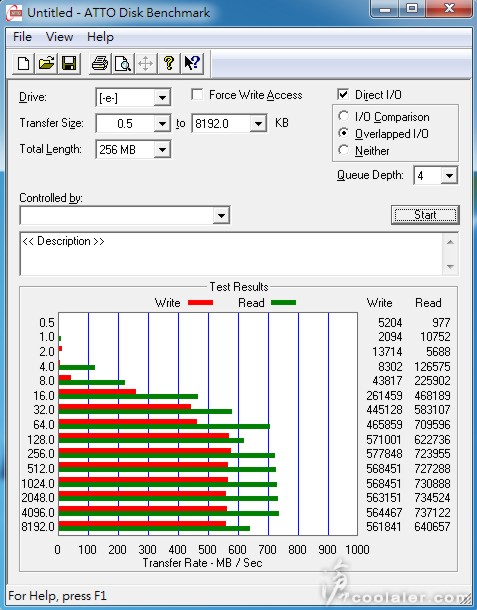Viewport: 477px width, 610px height.
Task: Click the red Write legend swatch
Action: [x=200, y=302]
